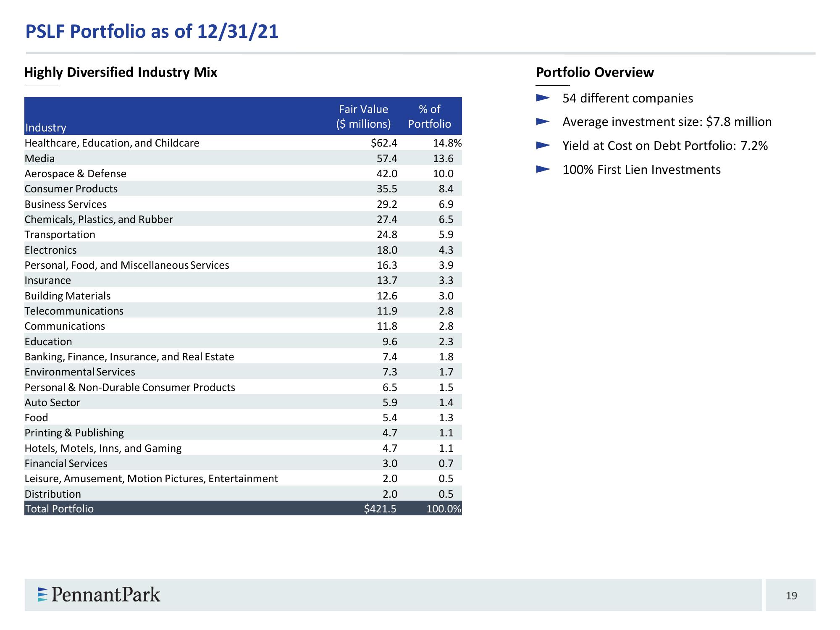Select the Media row label
840x630 pixels.
[x=39, y=158]
